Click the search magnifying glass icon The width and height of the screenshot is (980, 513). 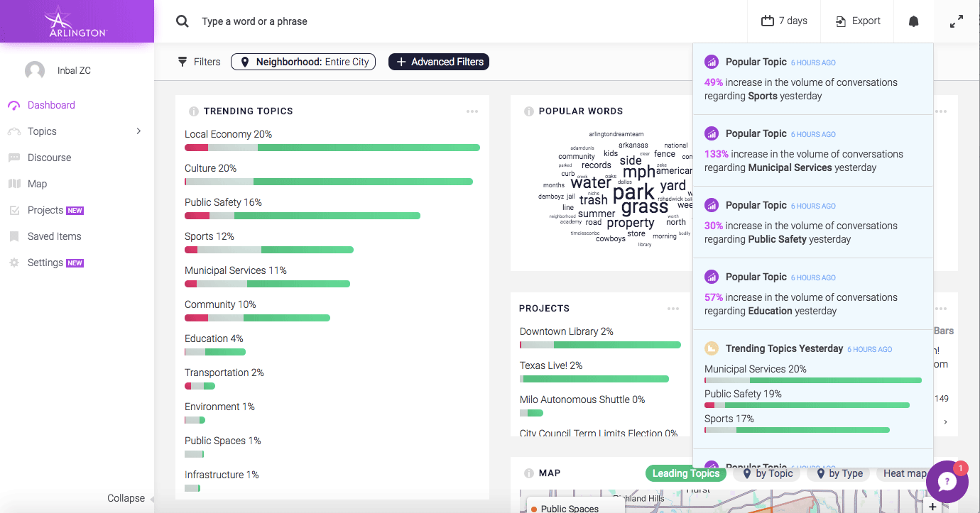pyautogui.click(x=183, y=21)
